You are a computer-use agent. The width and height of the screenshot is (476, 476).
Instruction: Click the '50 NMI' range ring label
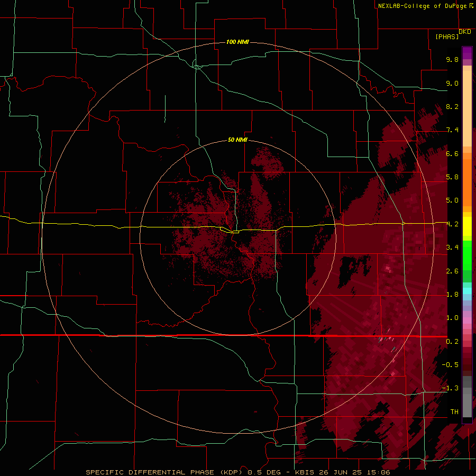pos(237,140)
